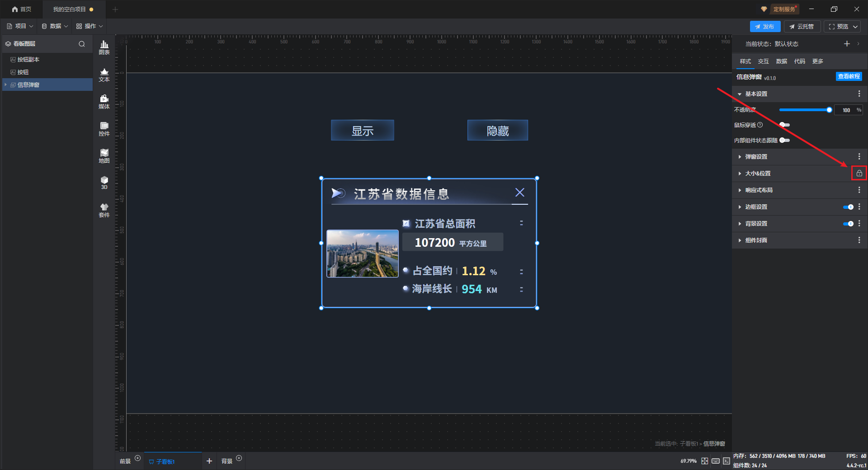Viewport: 868px width, 470px height.
Task: Open 组件封面 three-dot options menu
Action: [859, 240]
